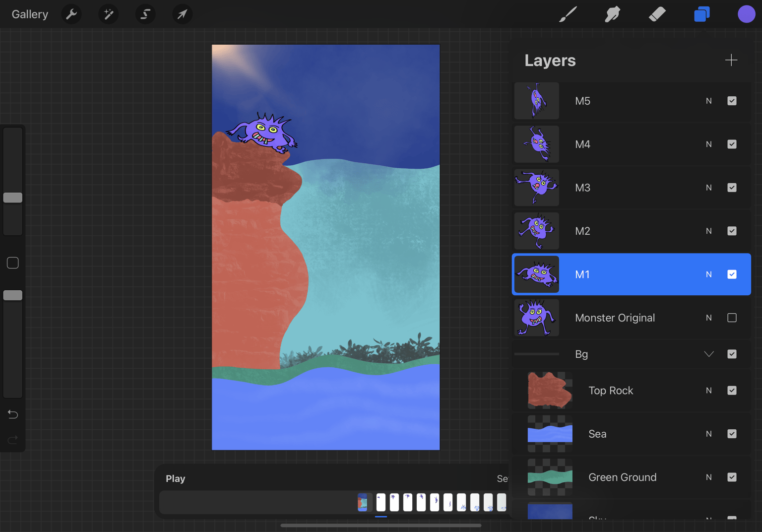Show the Monster Original layer
The width and height of the screenshot is (762, 532).
[x=732, y=318]
